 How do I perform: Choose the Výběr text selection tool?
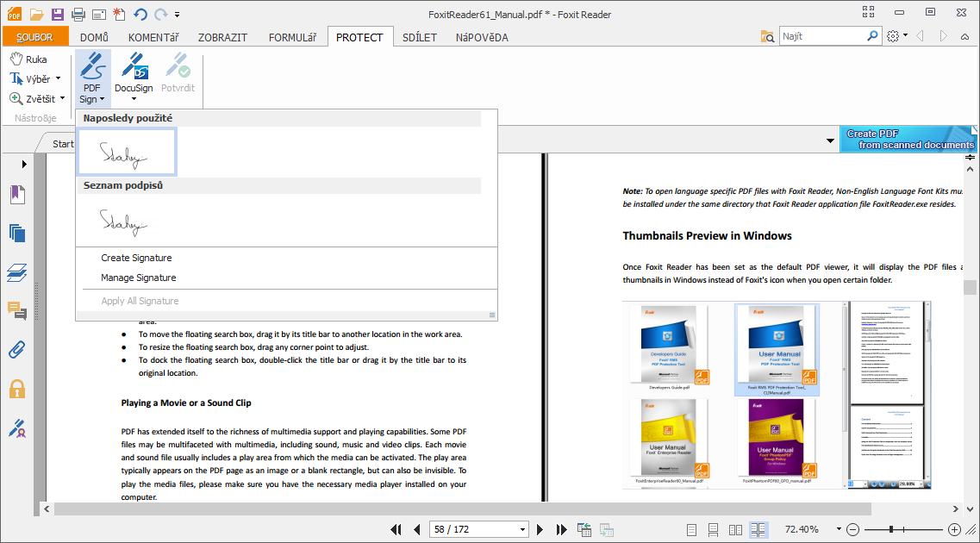point(30,78)
